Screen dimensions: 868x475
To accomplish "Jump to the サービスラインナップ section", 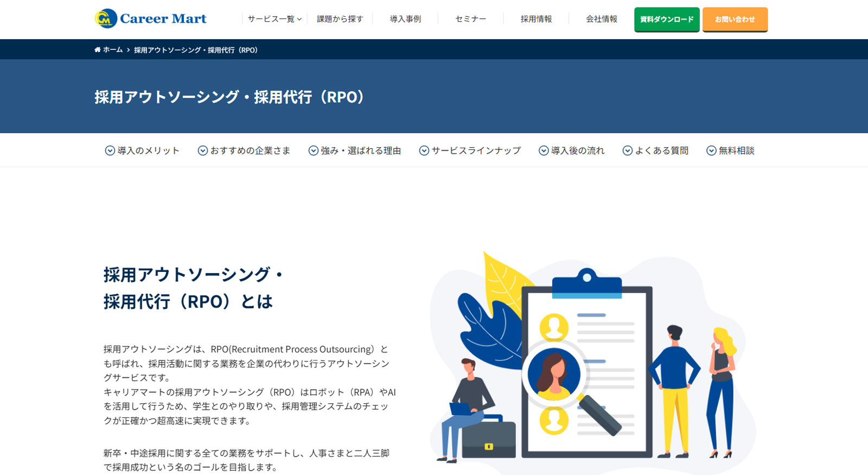I will tap(476, 151).
